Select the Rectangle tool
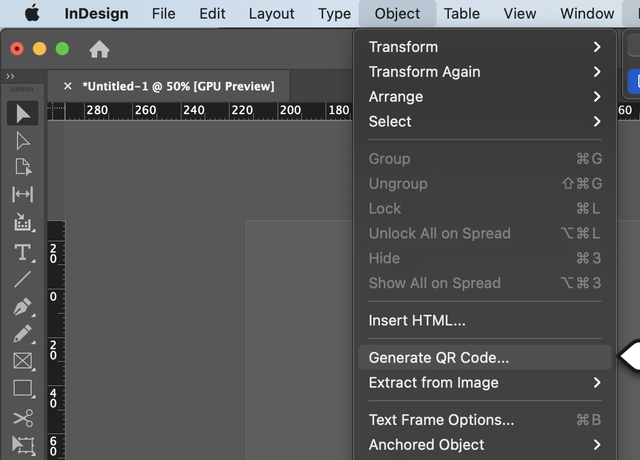The height and width of the screenshot is (460, 640). [23, 388]
